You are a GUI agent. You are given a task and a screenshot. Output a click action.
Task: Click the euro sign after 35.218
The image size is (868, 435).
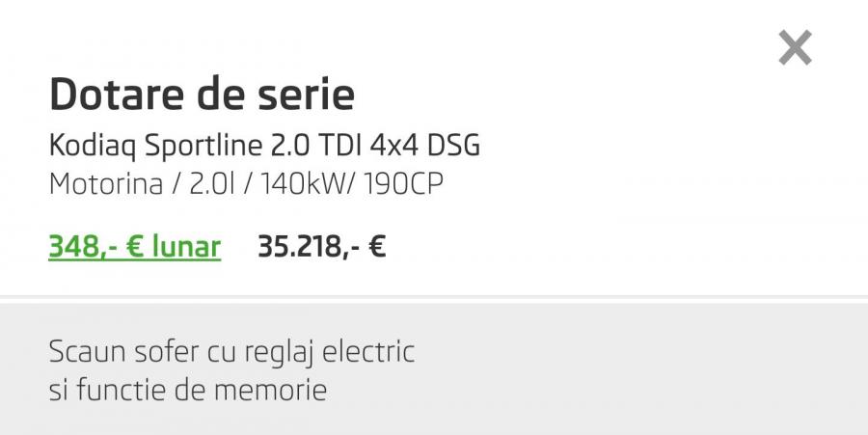pyautogui.click(x=377, y=248)
